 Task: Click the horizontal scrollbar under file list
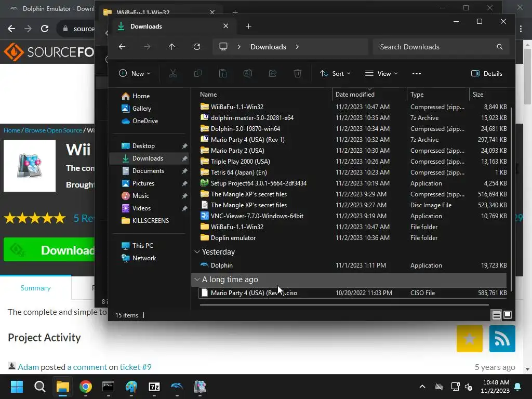(x=344, y=304)
